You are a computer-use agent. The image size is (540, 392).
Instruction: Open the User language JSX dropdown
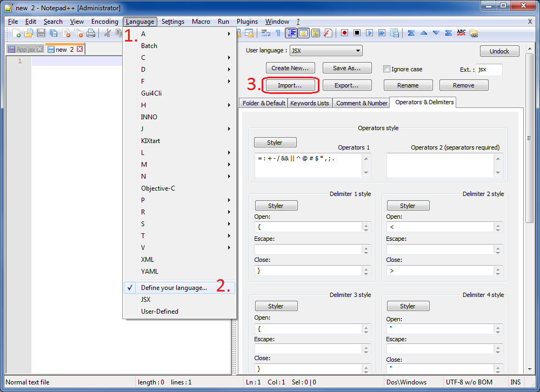pos(326,51)
